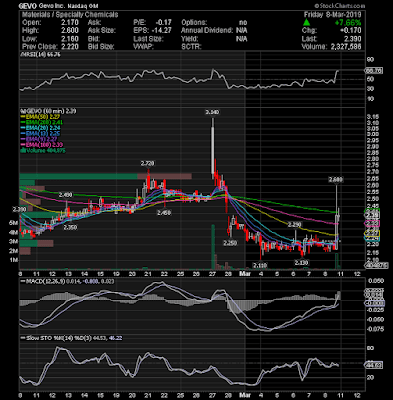Click the green up-arrow price change icon

point(306,23)
